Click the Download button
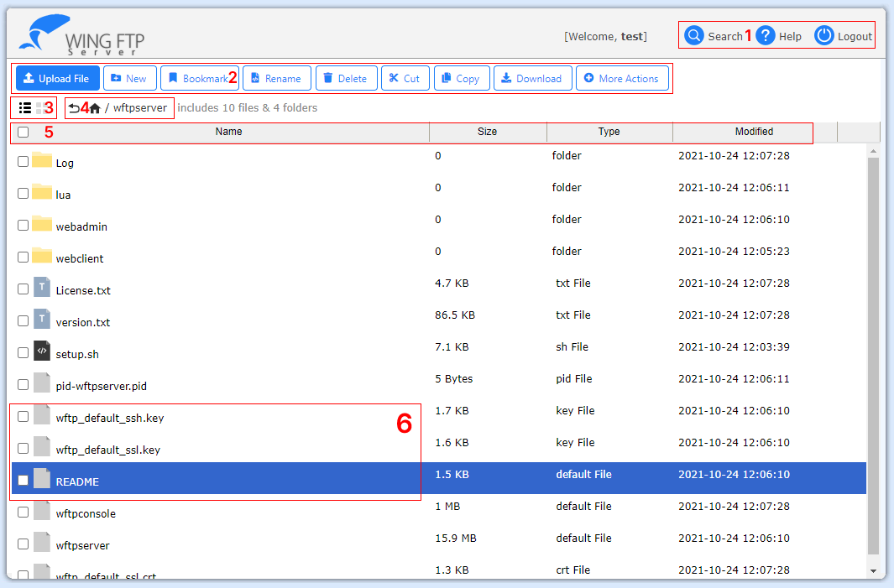This screenshot has height=588, width=894. pyautogui.click(x=532, y=78)
